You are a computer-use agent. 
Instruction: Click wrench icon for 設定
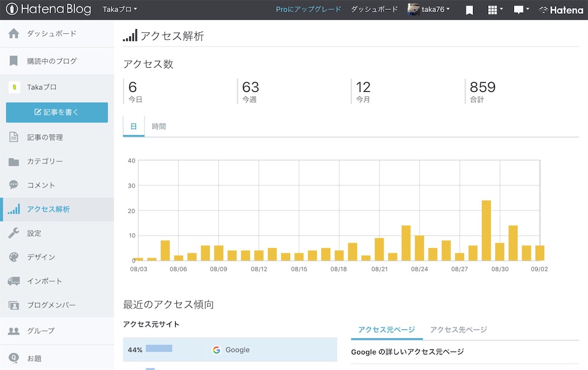(14, 233)
